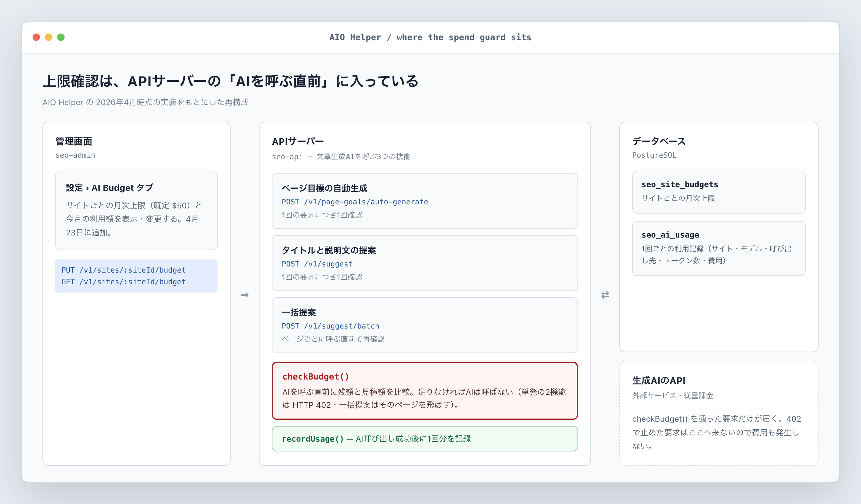The image size is (861, 504).
Task: Click the seo_site_budgets table name
Action: [680, 184]
